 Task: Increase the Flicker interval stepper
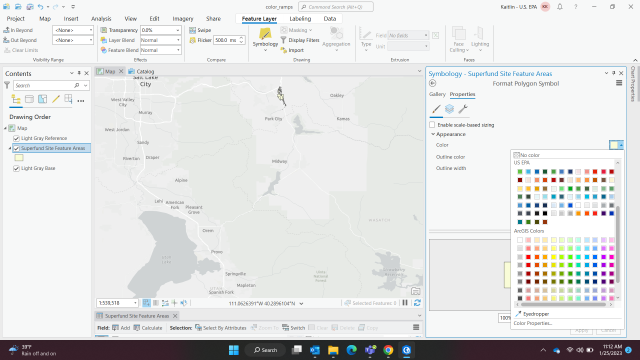click(x=241, y=38)
